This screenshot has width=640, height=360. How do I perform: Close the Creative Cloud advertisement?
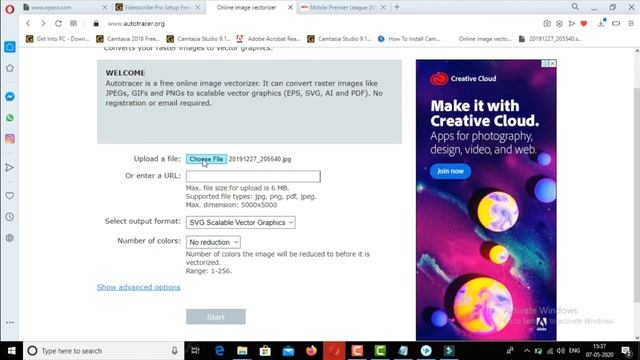click(552, 63)
